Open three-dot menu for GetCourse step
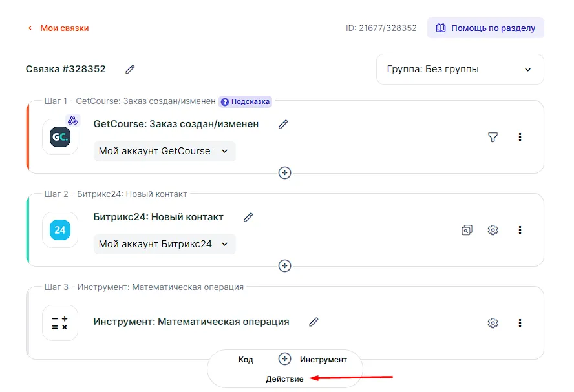 pyautogui.click(x=520, y=137)
